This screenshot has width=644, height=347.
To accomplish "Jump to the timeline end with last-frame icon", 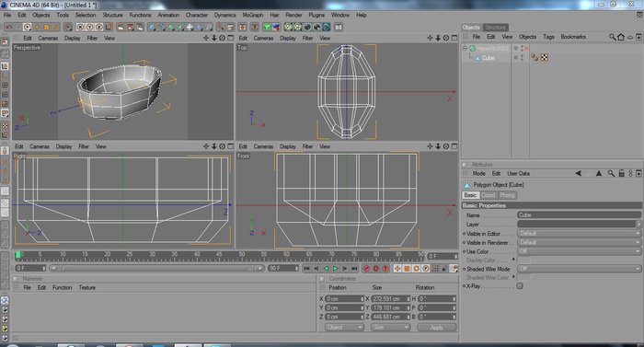I will [354, 269].
